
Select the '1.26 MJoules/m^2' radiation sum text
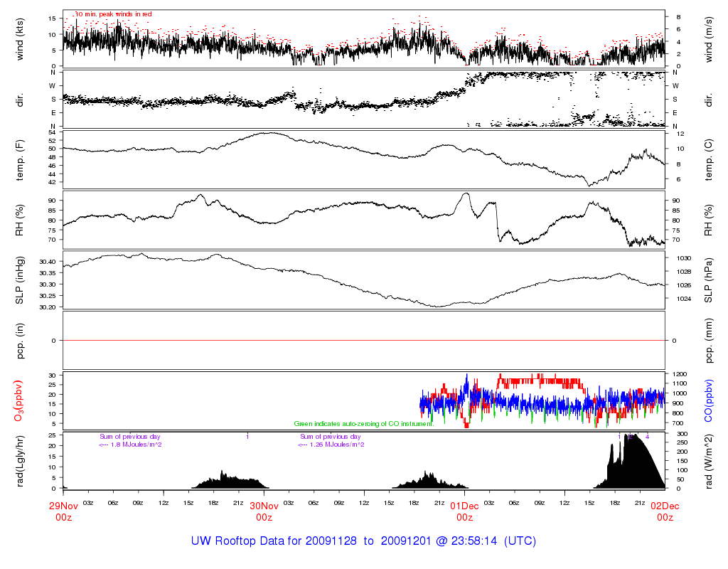pyautogui.click(x=338, y=445)
